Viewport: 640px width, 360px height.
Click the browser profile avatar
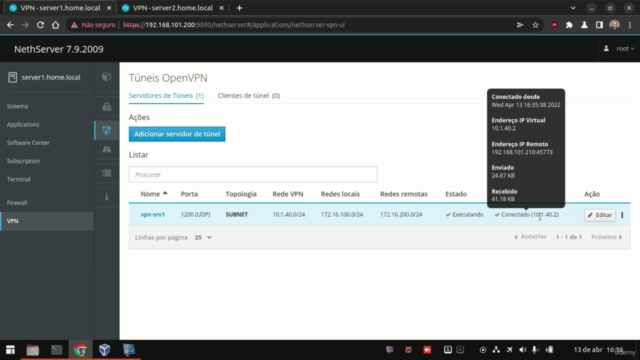[x=614, y=25]
